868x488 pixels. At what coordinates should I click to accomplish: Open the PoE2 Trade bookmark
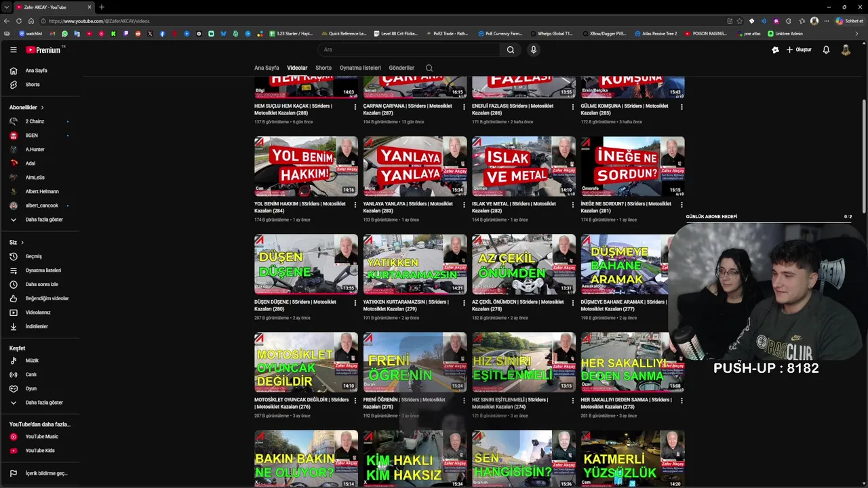coord(448,33)
